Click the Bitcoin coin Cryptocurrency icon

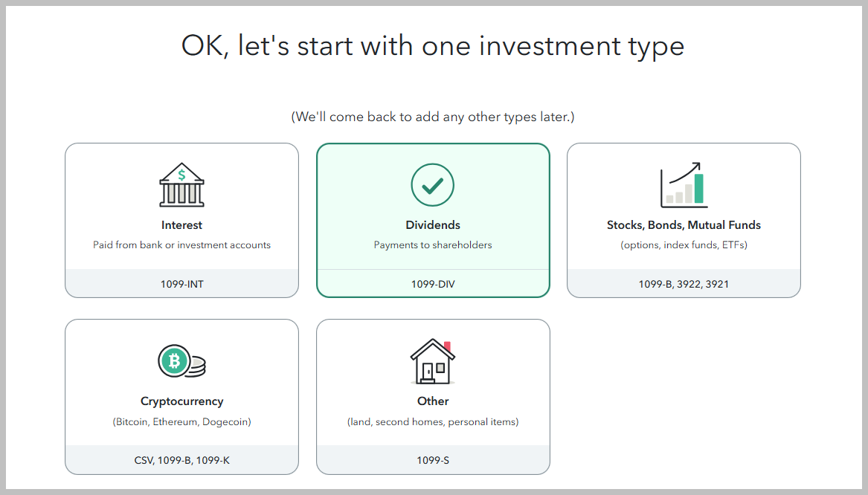pos(181,361)
